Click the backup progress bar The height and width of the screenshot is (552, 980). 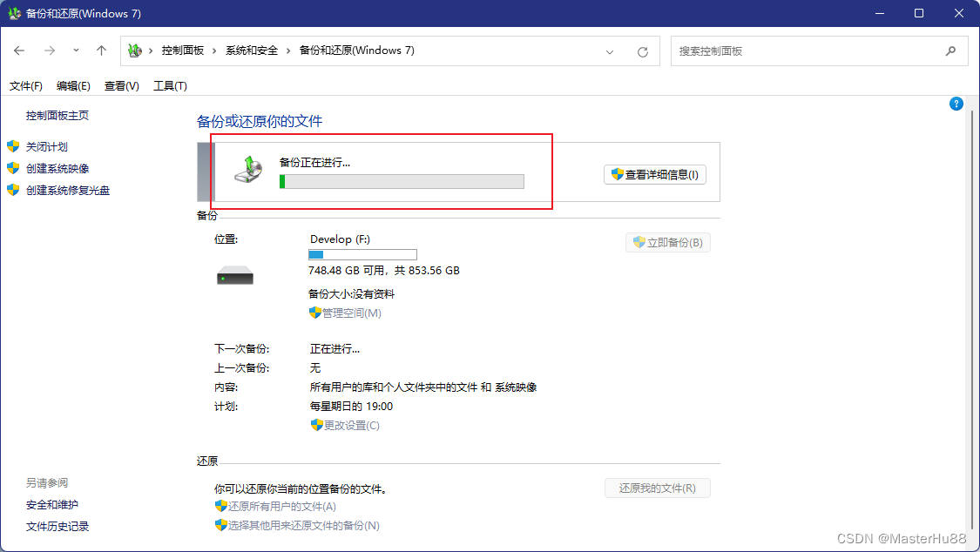402,182
